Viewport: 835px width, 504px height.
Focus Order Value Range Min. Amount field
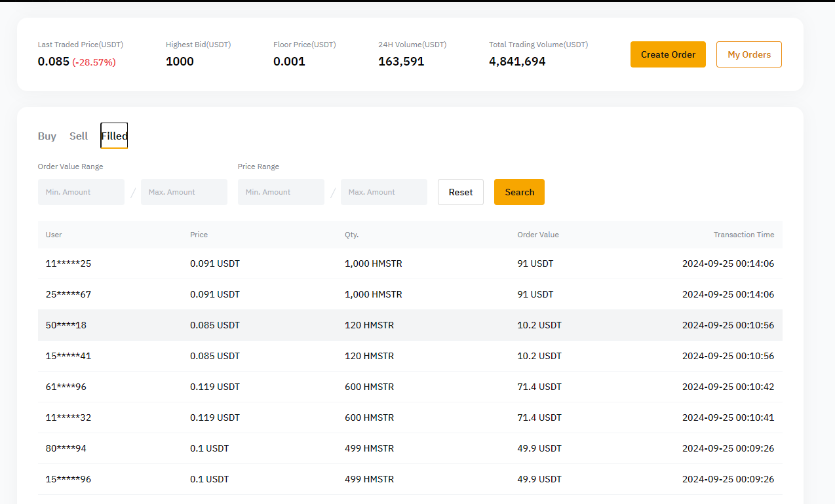pyautogui.click(x=81, y=192)
